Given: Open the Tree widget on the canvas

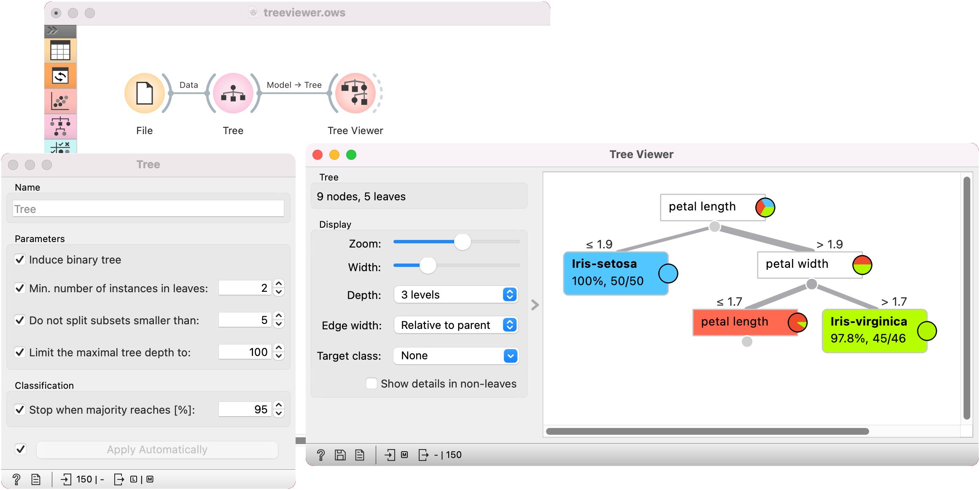Looking at the screenshot, I should pos(233,93).
